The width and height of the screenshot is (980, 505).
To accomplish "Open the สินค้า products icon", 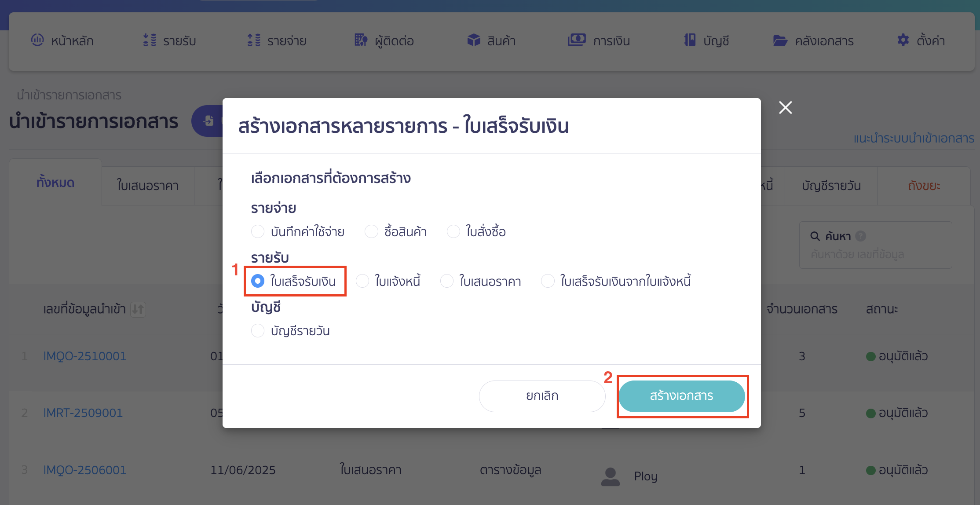I will (x=474, y=40).
